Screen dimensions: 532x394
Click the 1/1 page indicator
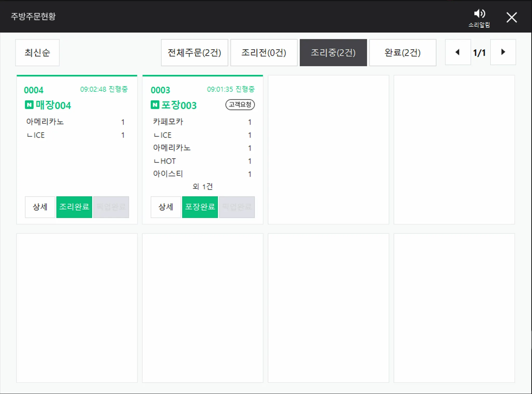[x=480, y=53]
